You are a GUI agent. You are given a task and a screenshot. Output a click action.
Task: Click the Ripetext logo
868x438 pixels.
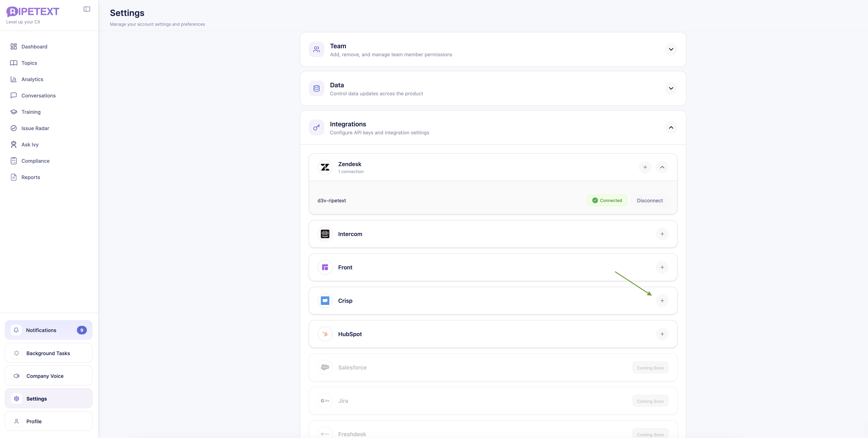point(33,11)
